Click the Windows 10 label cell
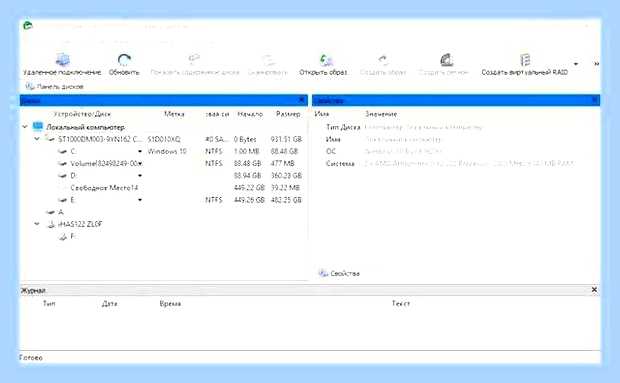The height and width of the screenshot is (383, 620). (x=167, y=151)
